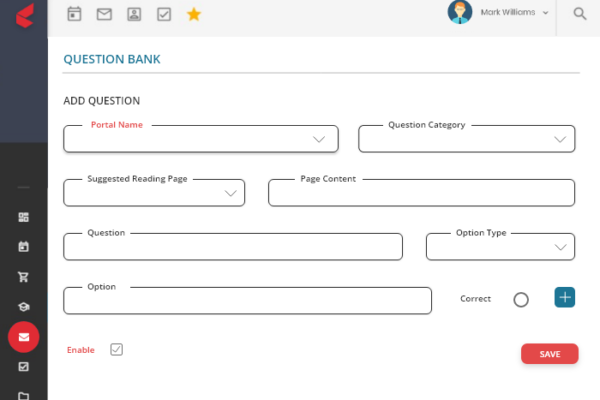Expand the Portal Name dropdown
This screenshot has height=400, width=600.
(201, 139)
